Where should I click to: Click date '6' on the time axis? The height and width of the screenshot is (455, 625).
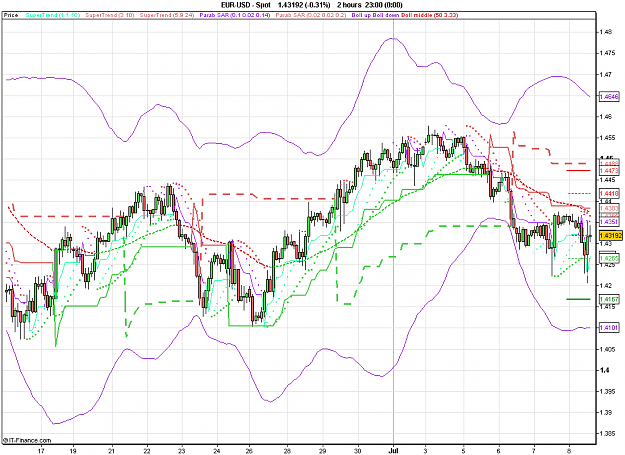pyautogui.click(x=499, y=451)
